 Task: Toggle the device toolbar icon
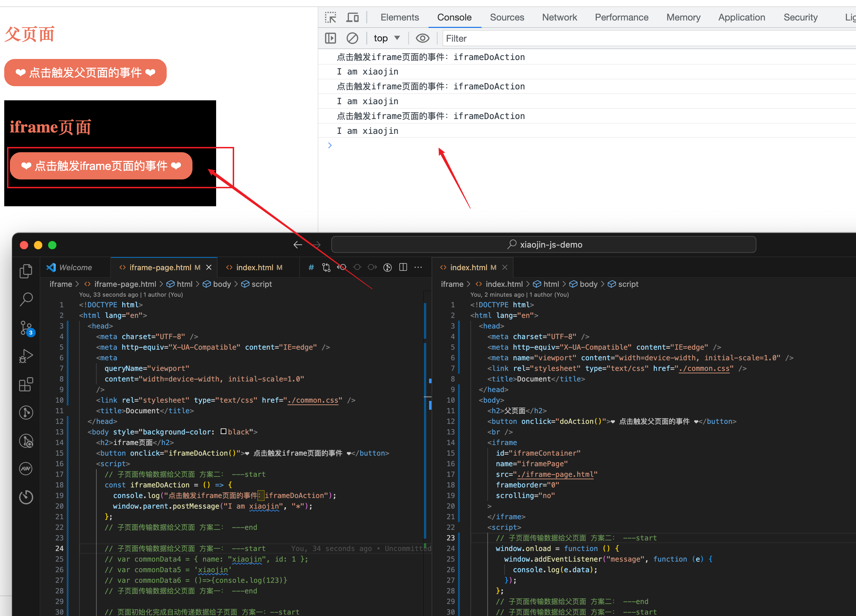352,17
